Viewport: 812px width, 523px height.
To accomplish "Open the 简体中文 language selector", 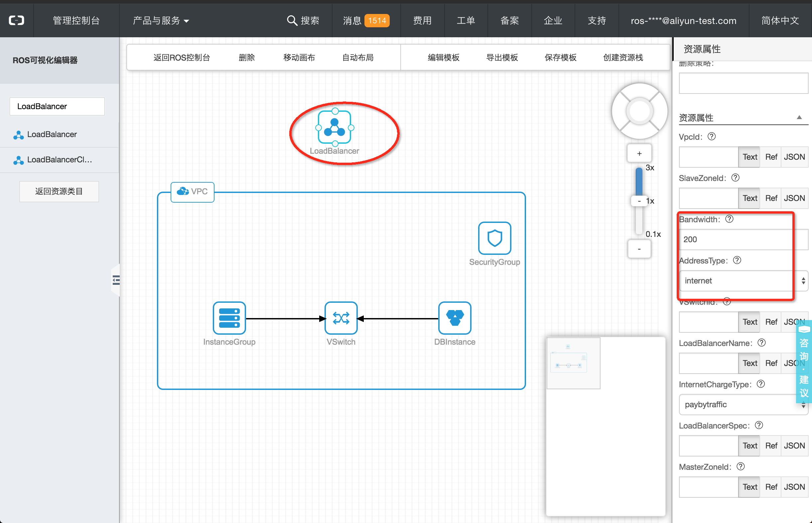I will point(780,20).
